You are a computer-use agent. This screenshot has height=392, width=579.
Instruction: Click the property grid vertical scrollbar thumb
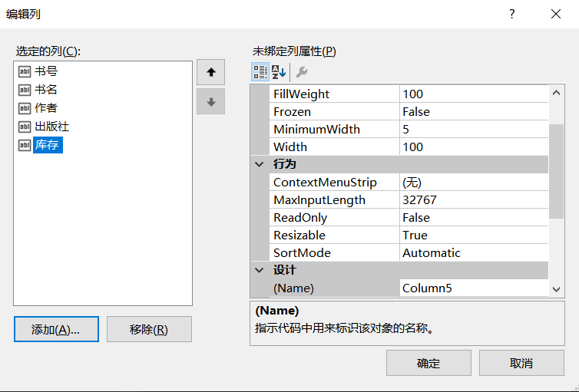(x=557, y=172)
